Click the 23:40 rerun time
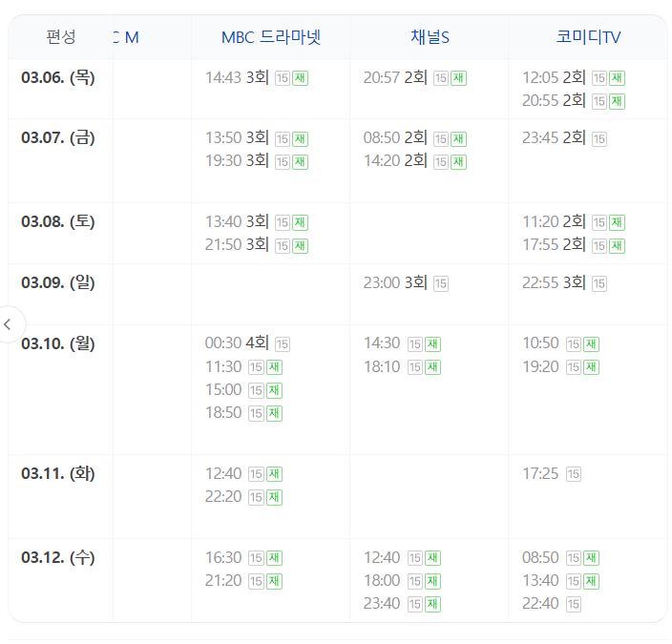Image resolution: width=672 pixels, height=644 pixels. tap(382, 604)
